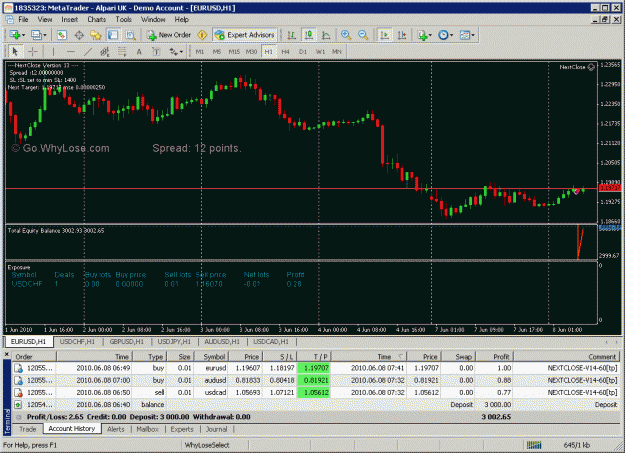
Task: Switch timeframe to M1
Action: [x=200, y=51]
